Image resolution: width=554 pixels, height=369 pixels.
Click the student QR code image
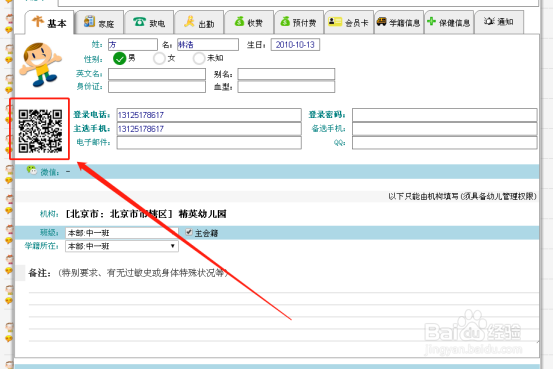[x=40, y=131]
